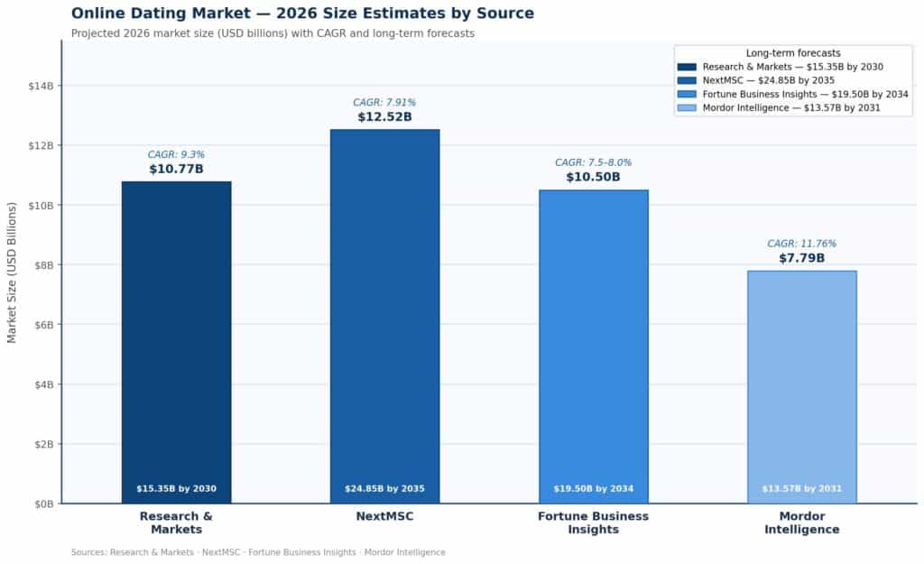Click the chart title "Online Dating Market"
924x564 pixels.
click(x=302, y=14)
